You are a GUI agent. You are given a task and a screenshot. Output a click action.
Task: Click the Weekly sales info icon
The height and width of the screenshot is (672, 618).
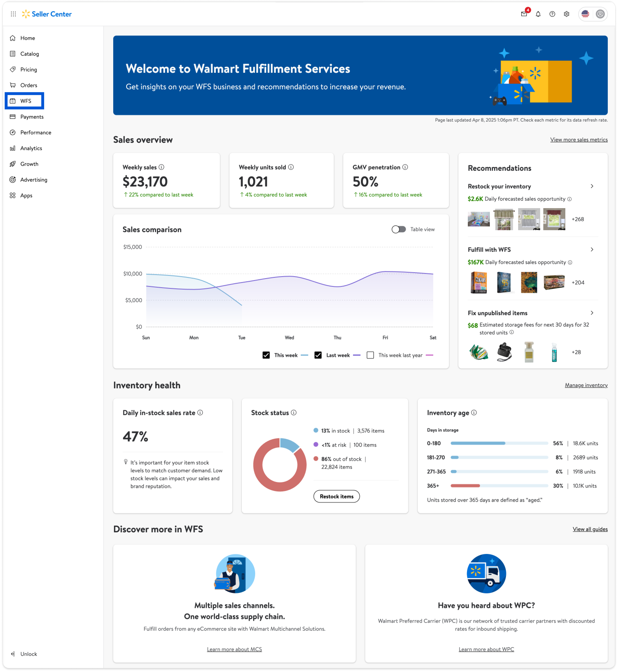click(x=162, y=167)
